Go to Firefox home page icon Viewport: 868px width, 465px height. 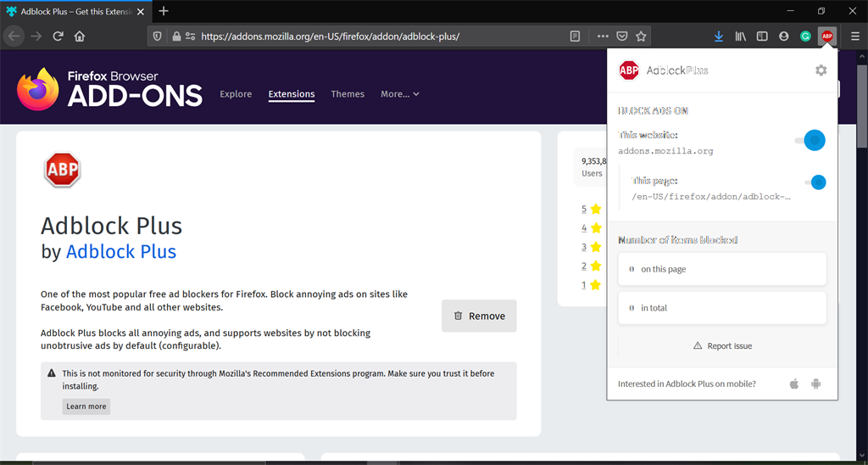tap(80, 36)
